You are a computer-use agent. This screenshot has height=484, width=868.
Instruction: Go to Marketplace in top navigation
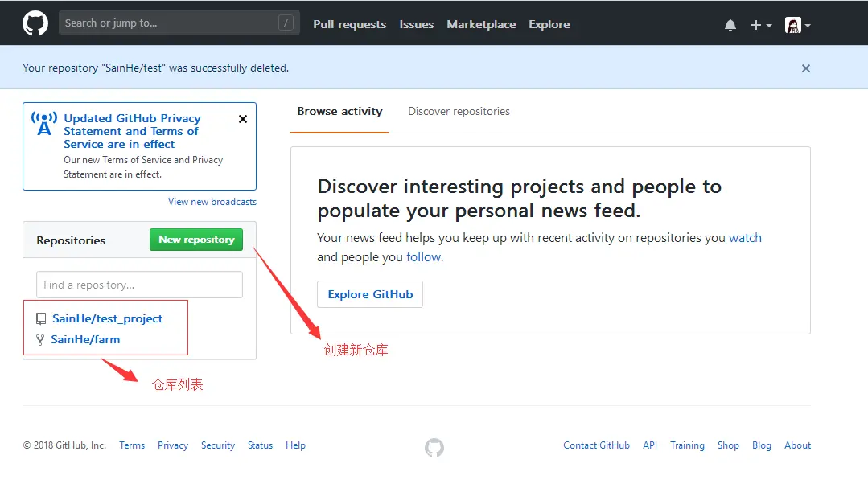coord(481,24)
